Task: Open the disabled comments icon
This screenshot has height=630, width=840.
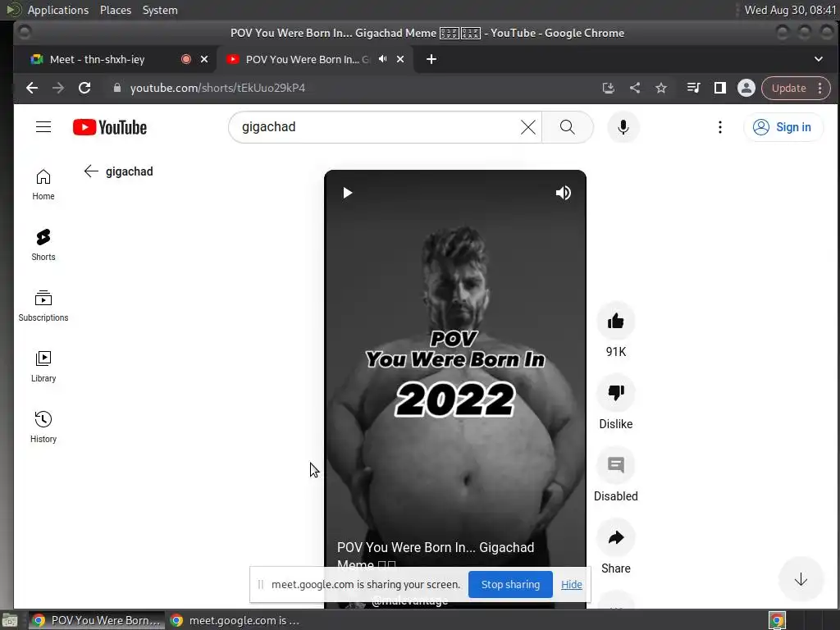Action: point(615,465)
